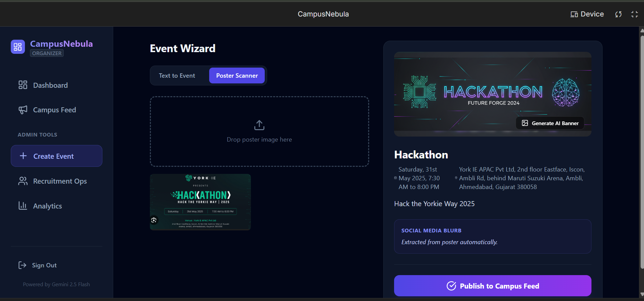Click the event date Saturday, 31st May 2025

[x=419, y=178]
